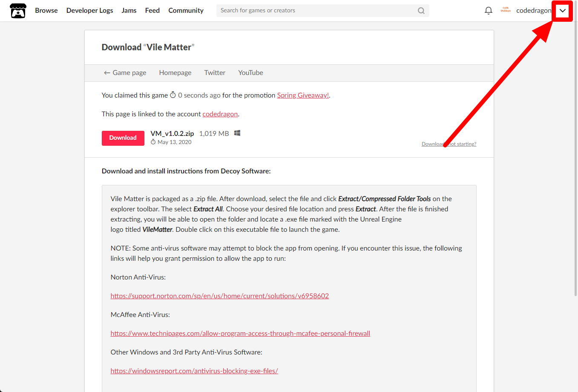Open the YouTube tab link
Viewport: 578px width, 392px height.
(x=250, y=73)
